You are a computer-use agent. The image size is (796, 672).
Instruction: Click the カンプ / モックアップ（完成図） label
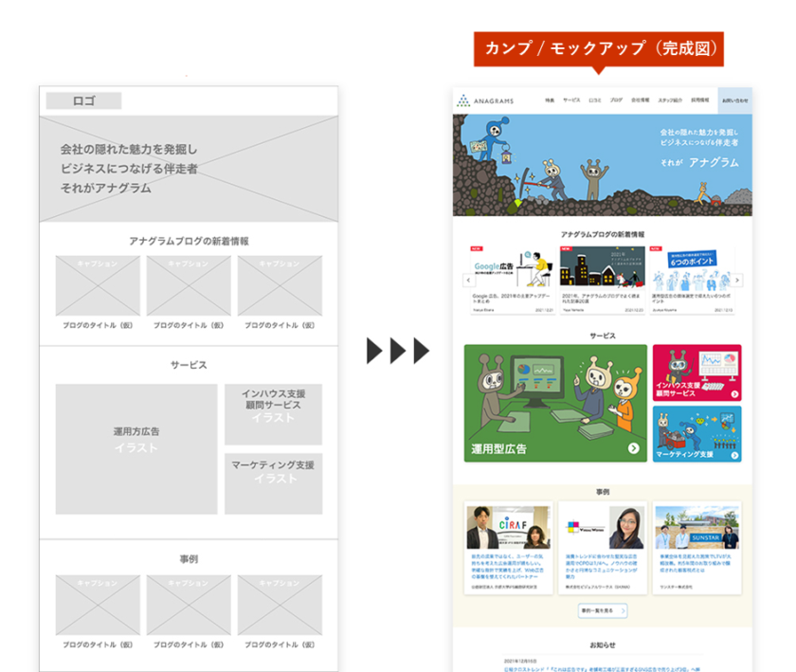[599, 47]
